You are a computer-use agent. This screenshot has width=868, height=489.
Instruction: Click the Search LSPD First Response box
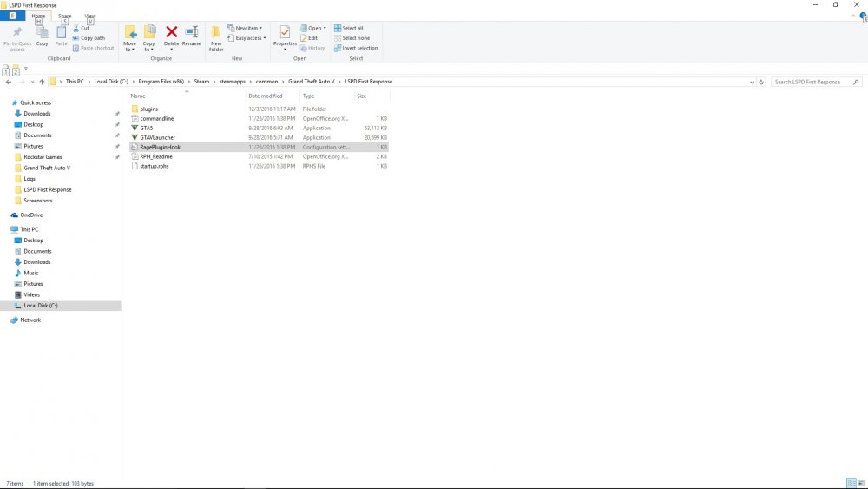tap(812, 82)
